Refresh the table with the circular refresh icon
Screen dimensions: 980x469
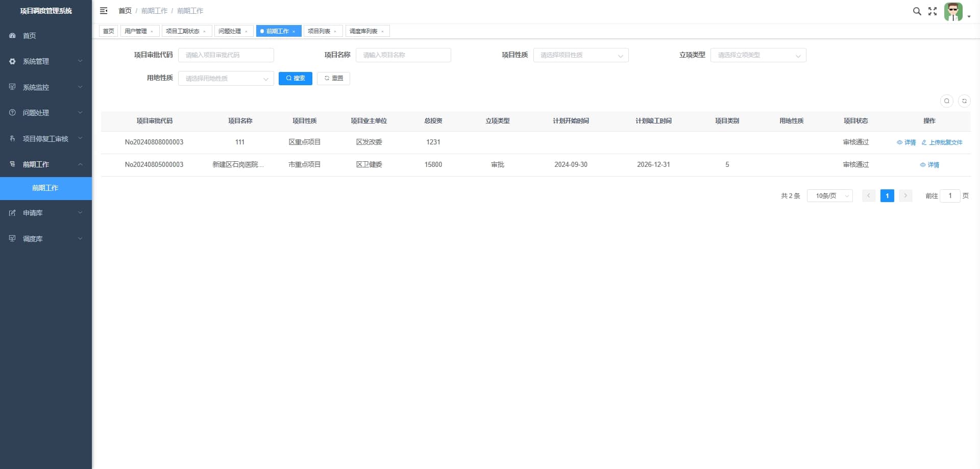coord(964,101)
